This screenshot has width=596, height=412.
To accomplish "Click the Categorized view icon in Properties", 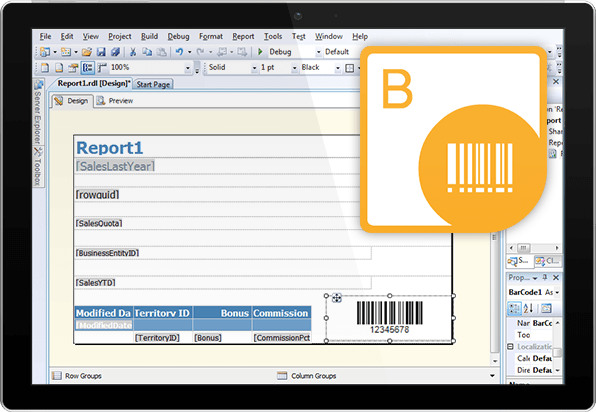I will pos(514,308).
